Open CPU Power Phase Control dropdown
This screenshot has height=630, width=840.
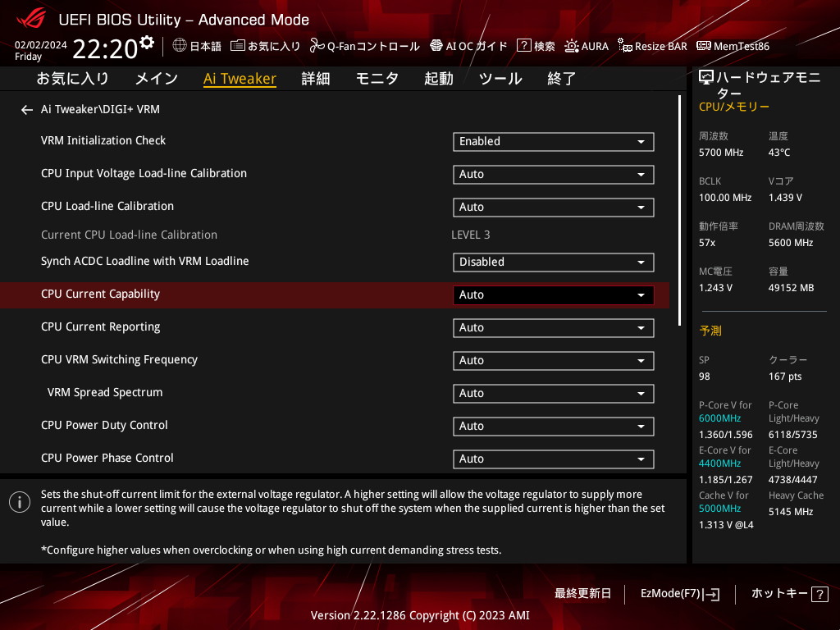tap(554, 459)
